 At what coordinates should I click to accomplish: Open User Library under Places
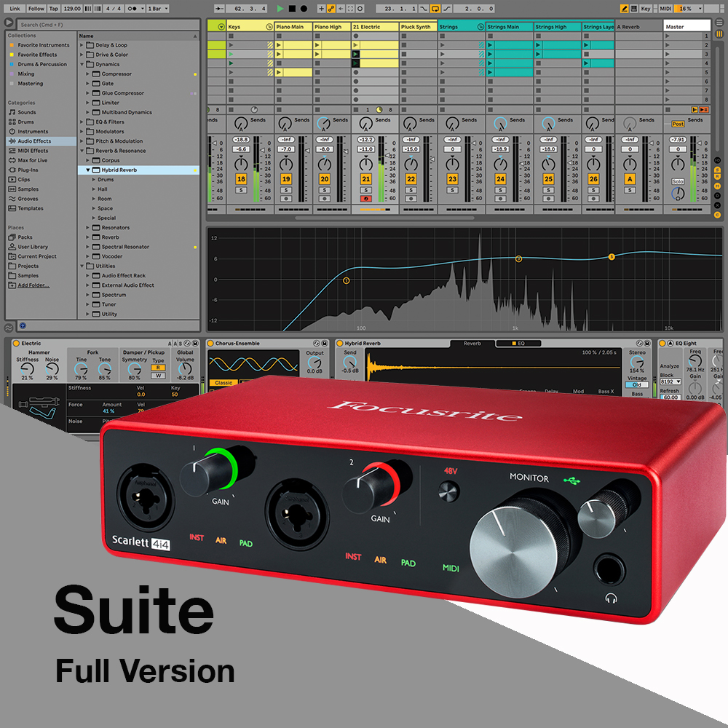(x=28, y=247)
